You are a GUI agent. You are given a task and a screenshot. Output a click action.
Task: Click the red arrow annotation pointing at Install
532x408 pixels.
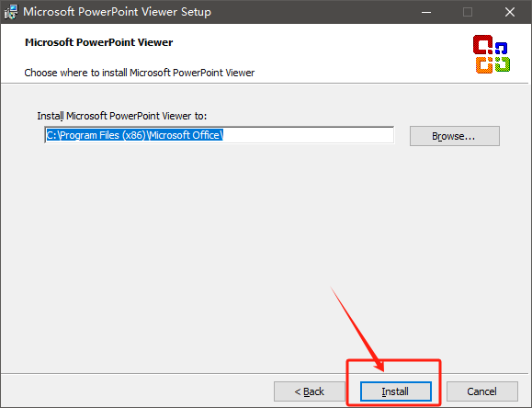point(357,329)
